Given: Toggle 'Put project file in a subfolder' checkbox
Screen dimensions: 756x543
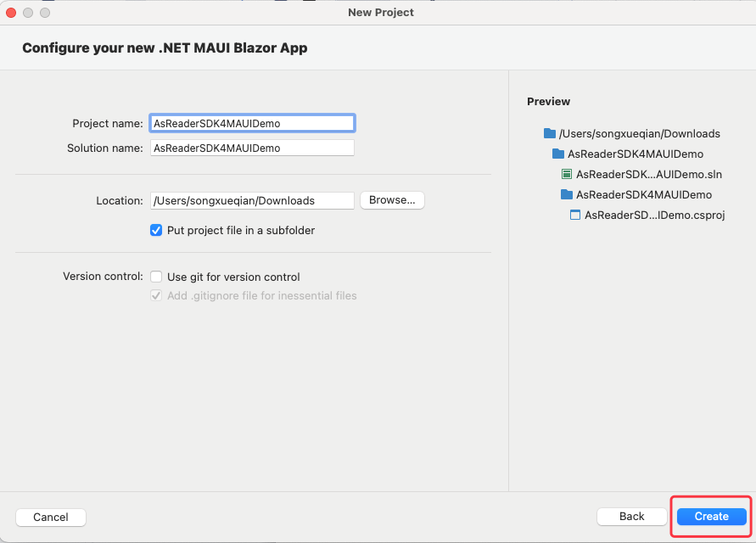Looking at the screenshot, I should coord(156,230).
